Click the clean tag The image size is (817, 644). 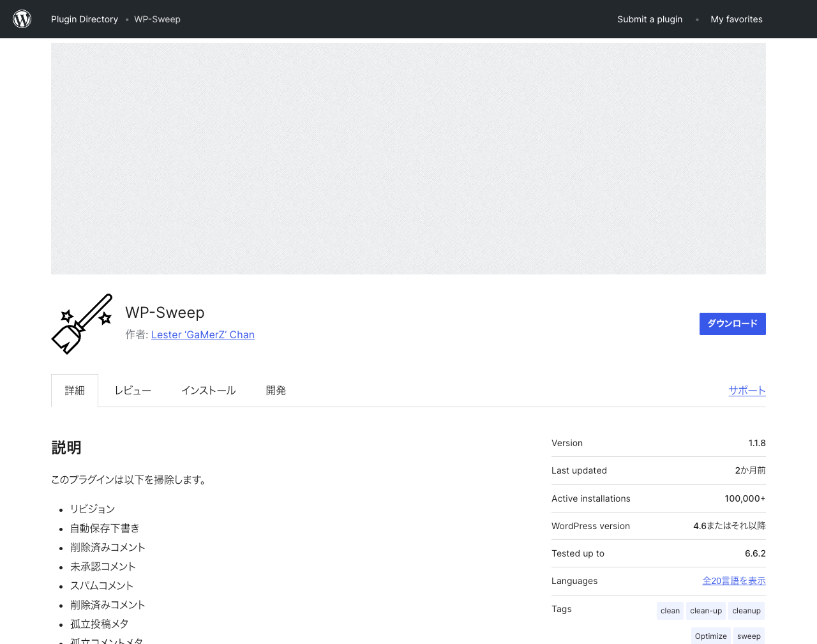(670, 611)
